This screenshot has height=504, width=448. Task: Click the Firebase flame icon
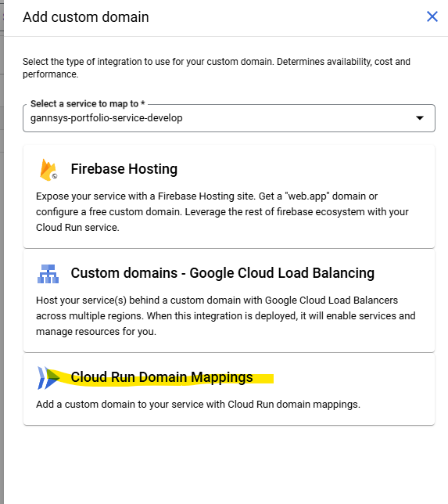(x=48, y=170)
